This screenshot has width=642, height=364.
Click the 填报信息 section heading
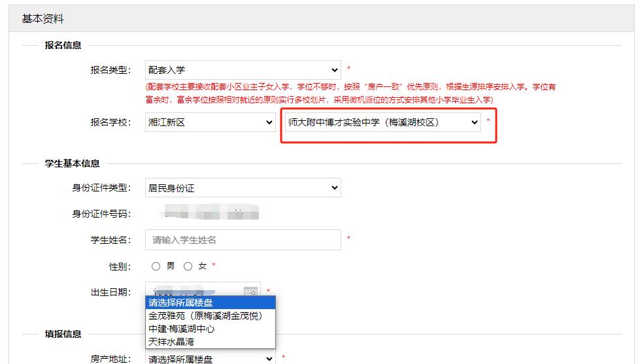63,334
